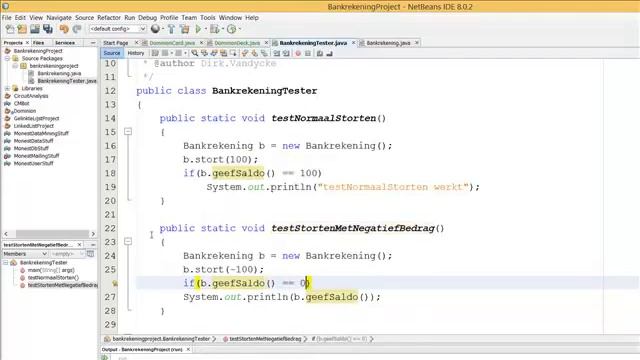Collapse the bankrekeningproject package node
This screenshot has height=360, width=640.
[16, 66]
